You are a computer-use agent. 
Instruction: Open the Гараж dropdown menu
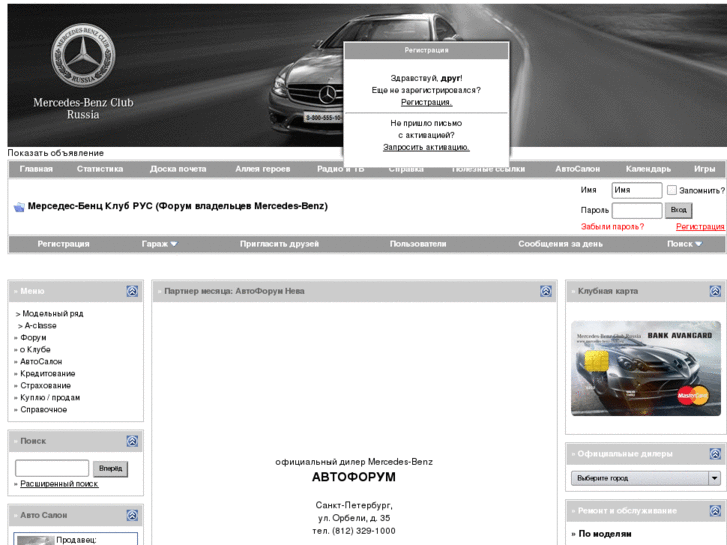pyautogui.click(x=159, y=244)
